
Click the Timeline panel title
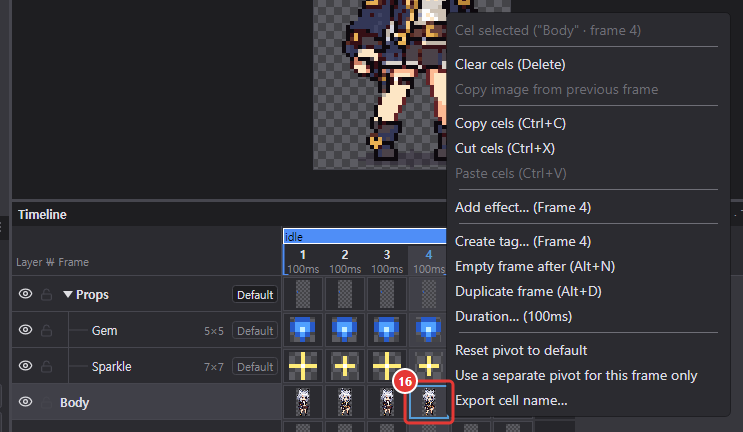click(x=42, y=215)
